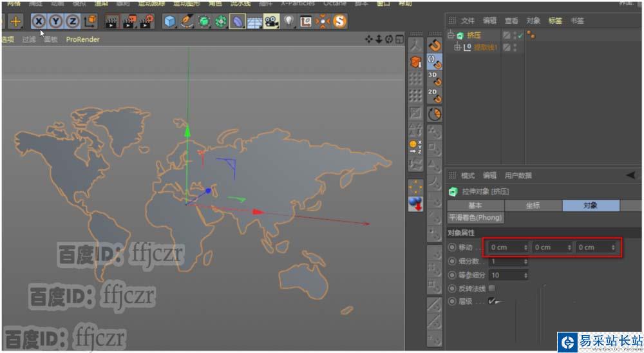Viewport: 644px width, 353px height.
Task: Toggle the 反转法线 animation radio dot
Action: pos(452,289)
